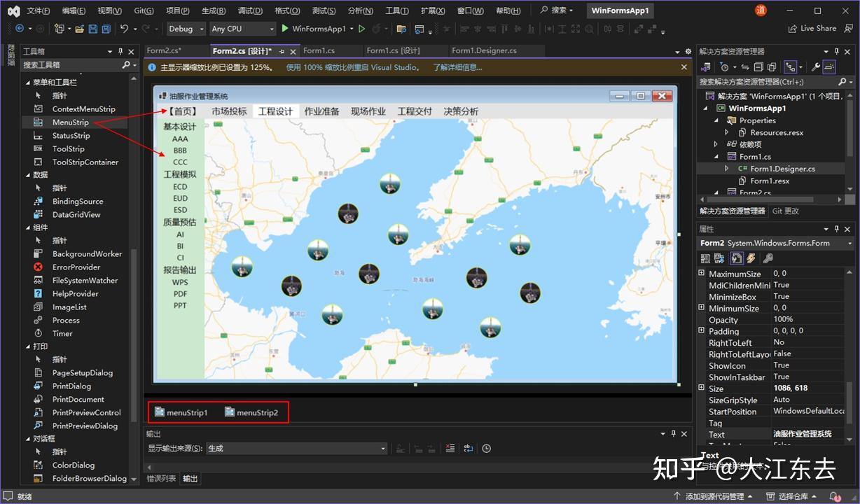The image size is (860, 504).
Task: Pick ContextMenuStrip from the toolbox
Action: pos(83,109)
